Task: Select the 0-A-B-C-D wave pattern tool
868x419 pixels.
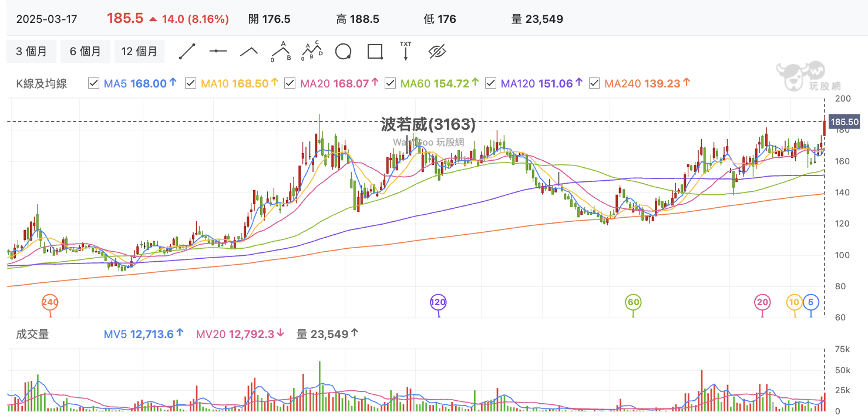Action: pyautogui.click(x=312, y=51)
